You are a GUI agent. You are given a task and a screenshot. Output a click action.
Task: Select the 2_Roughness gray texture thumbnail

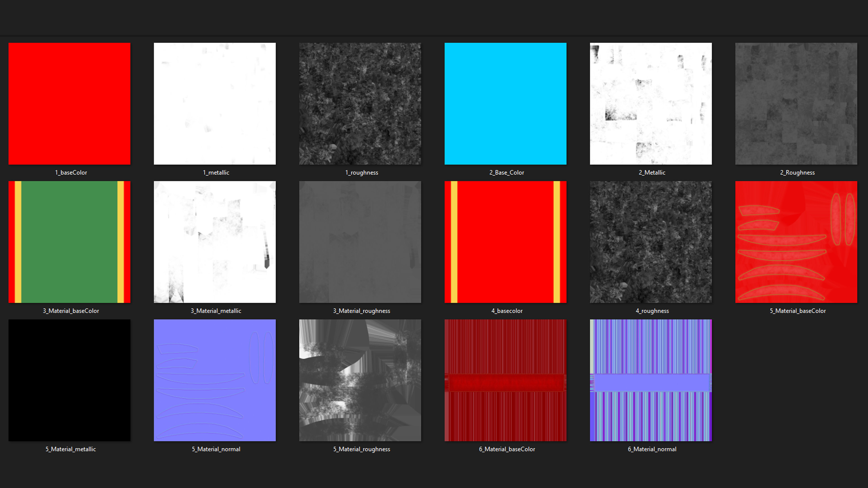(x=796, y=103)
